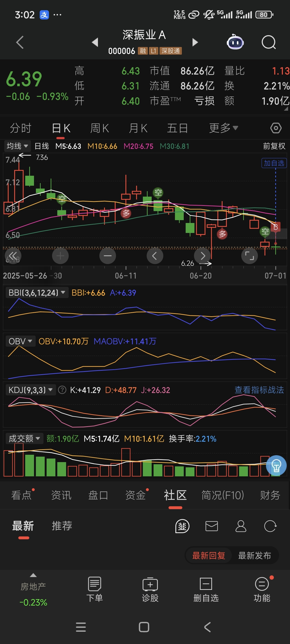
Task: Zoom out chart with minus button
Action: [108, 256]
